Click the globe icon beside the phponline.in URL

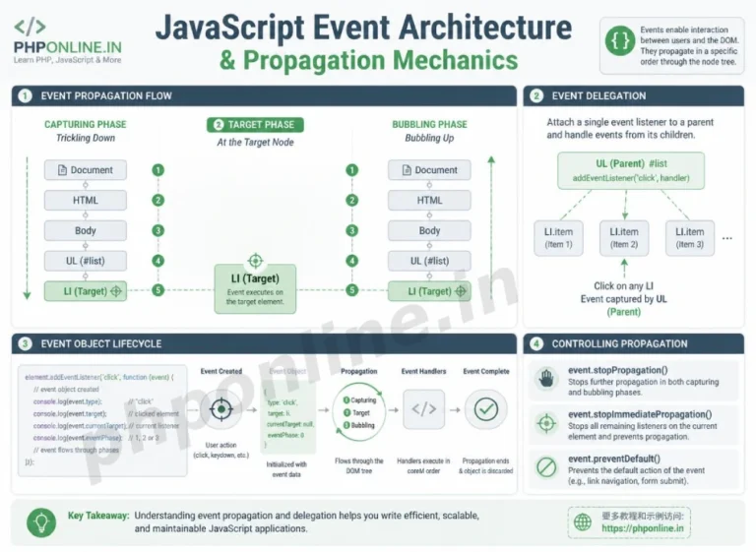(x=583, y=522)
